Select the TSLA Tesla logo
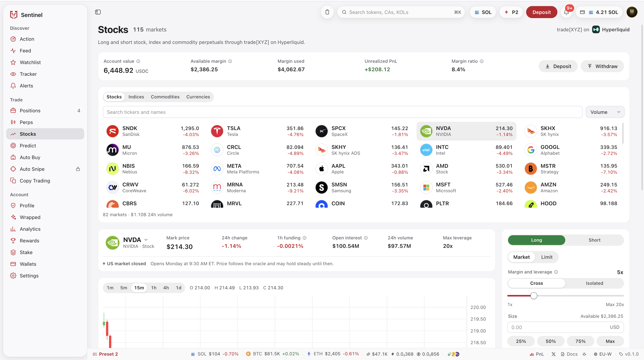 [217, 131]
